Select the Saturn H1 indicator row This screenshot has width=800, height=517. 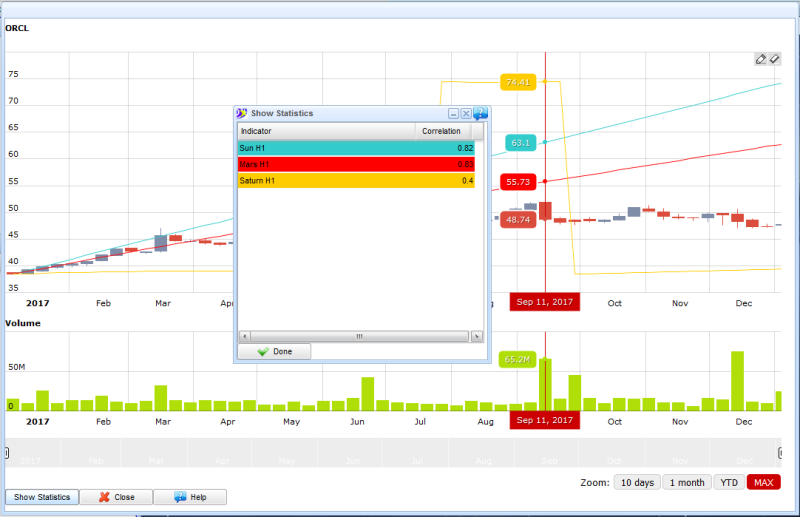point(355,181)
